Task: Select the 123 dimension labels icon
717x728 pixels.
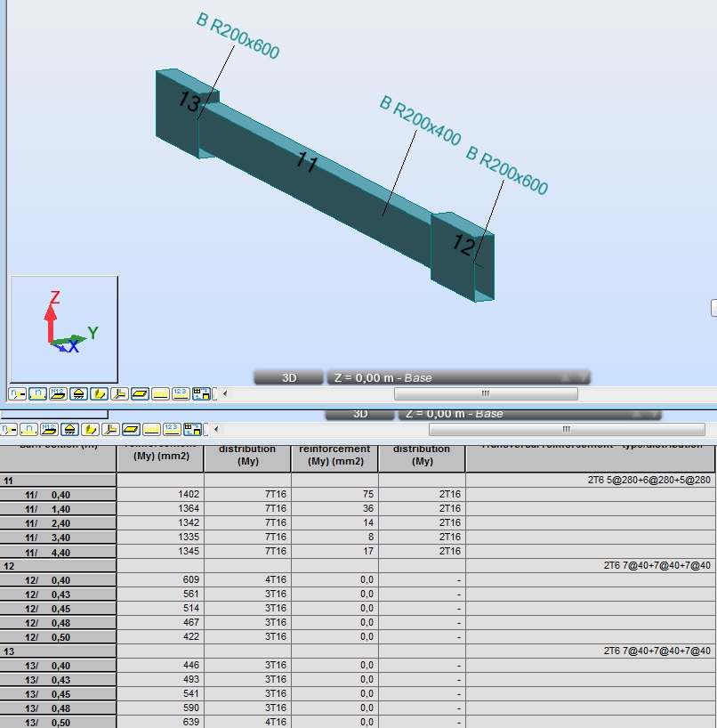Action: coord(180,392)
